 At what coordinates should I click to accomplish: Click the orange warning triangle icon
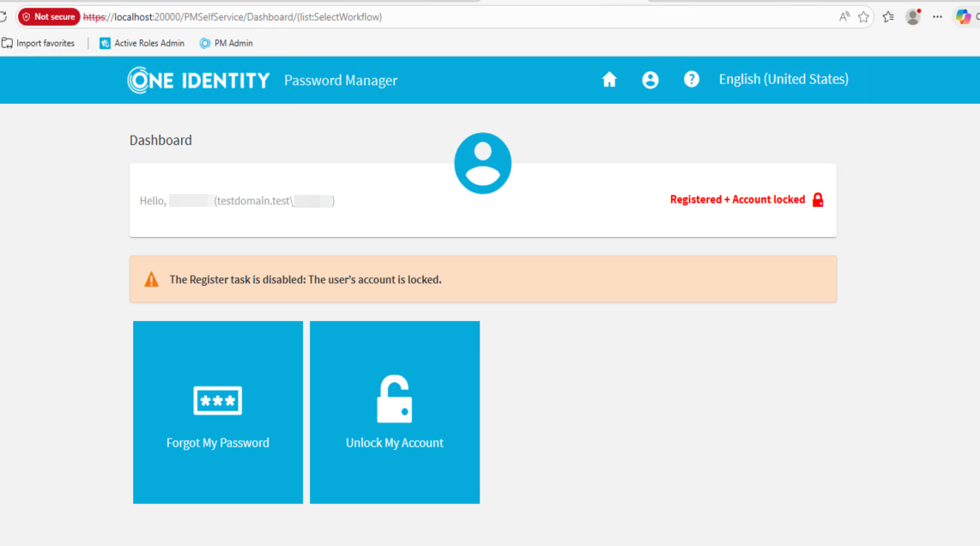[151, 280]
